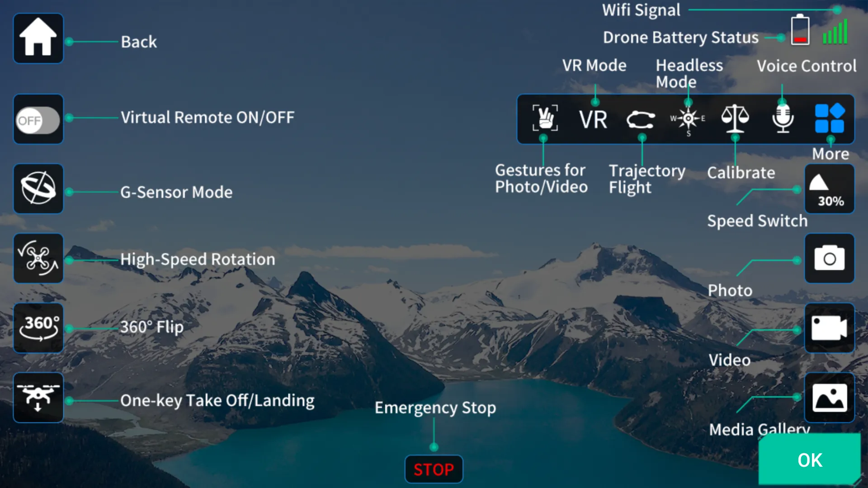
Task: Enable G-Sensor Mode
Action: pos(38,190)
